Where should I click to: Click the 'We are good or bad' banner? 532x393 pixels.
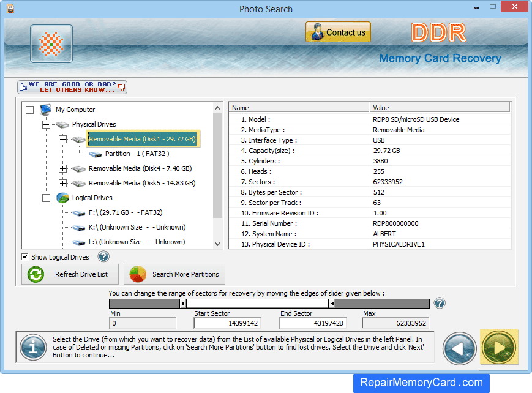(x=72, y=87)
